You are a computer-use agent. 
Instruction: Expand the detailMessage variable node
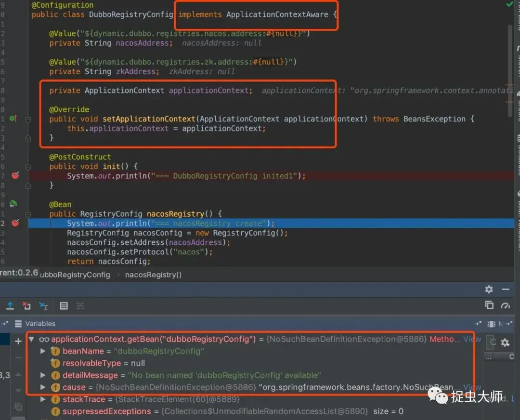point(43,375)
